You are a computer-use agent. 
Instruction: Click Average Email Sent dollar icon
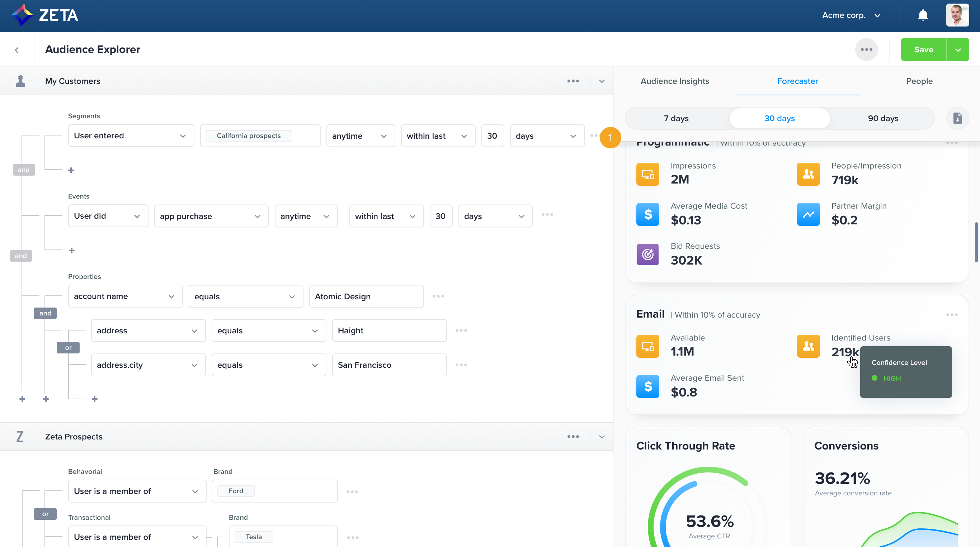(647, 386)
